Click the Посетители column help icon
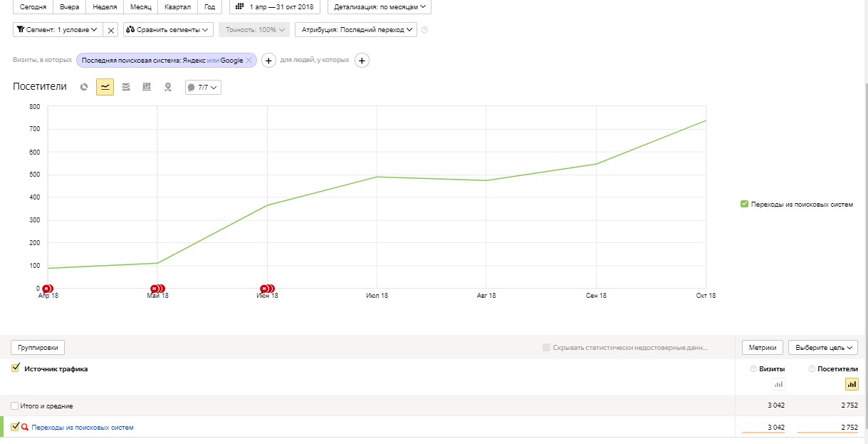 click(x=812, y=369)
